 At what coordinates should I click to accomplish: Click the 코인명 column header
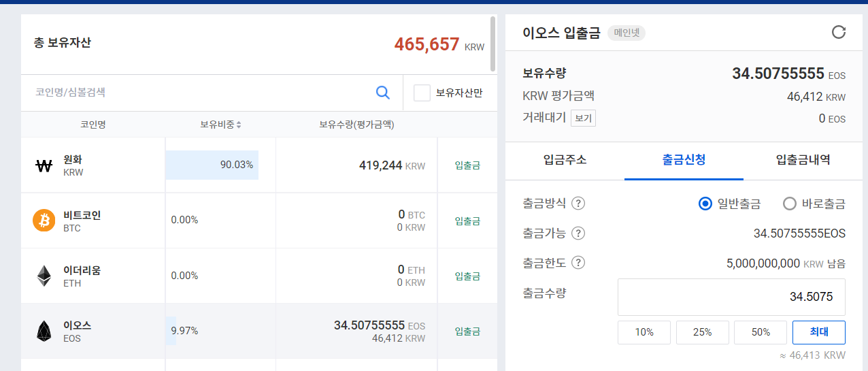pyautogui.click(x=93, y=125)
